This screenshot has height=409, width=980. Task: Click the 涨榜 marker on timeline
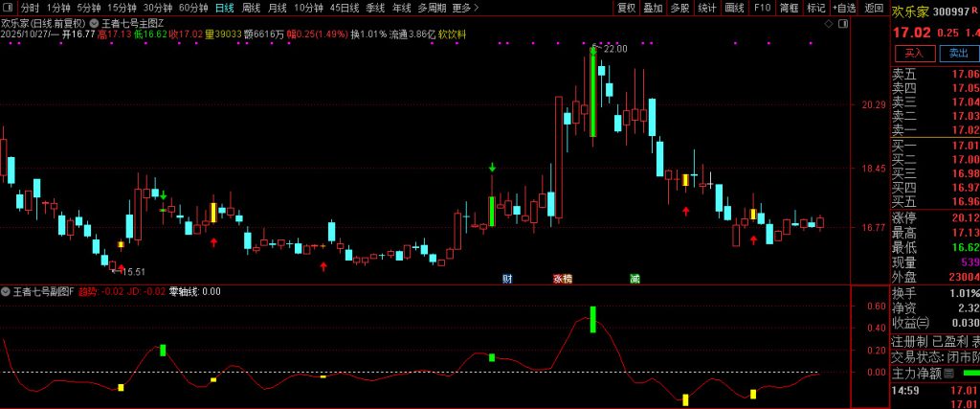click(562, 279)
